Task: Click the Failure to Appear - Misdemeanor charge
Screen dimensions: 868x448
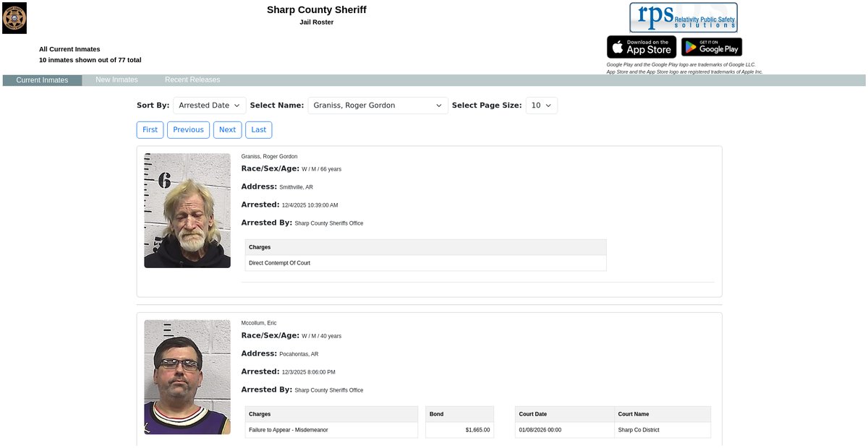Action: tap(289, 430)
